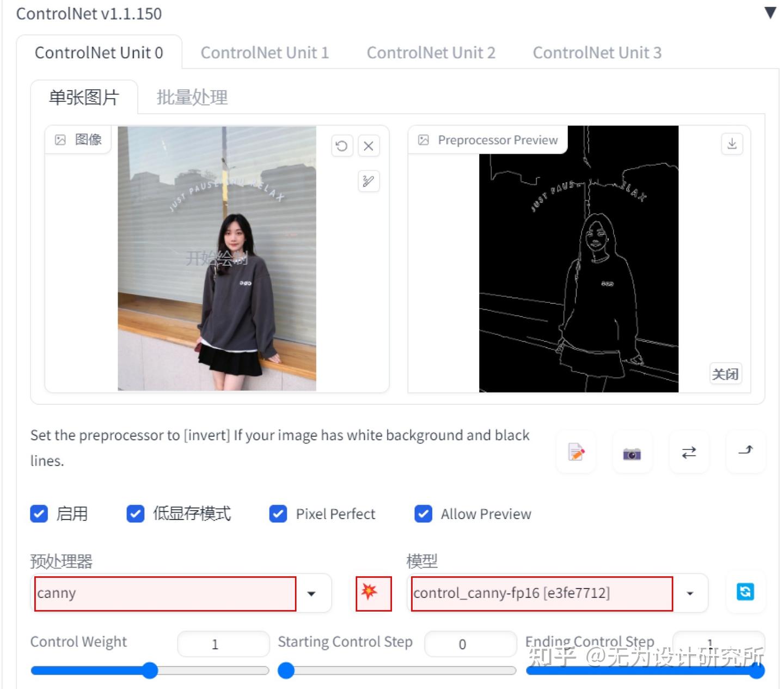The width and height of the screenshot is (784, 689).
Task: Send dimensions with the up-arrow icon
Action: [x=745, y=451]
